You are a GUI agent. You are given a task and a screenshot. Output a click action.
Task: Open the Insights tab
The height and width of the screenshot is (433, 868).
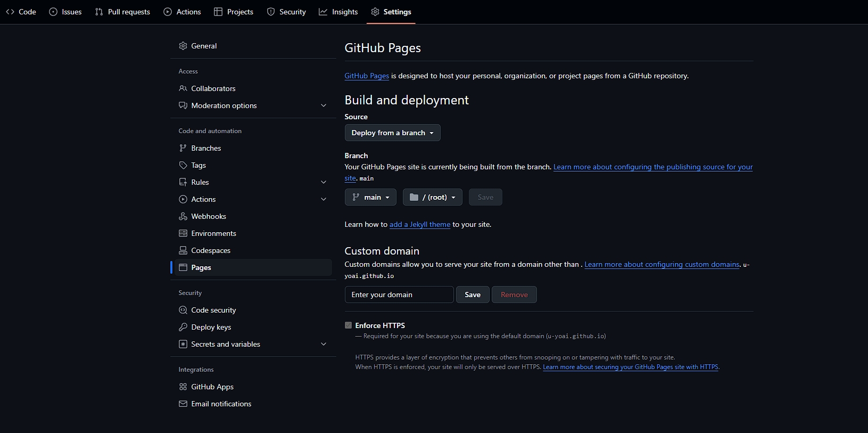pyautogui.click(x=338, y=12)
